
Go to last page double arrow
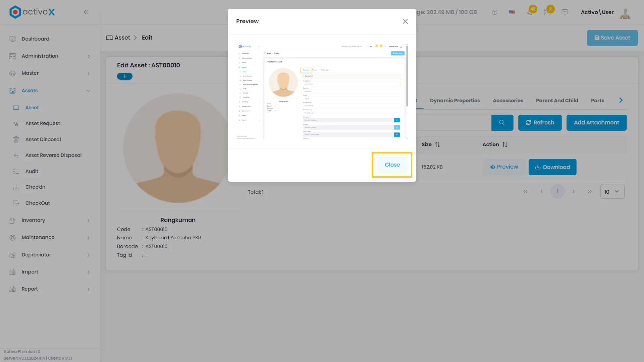coord(590,192)
